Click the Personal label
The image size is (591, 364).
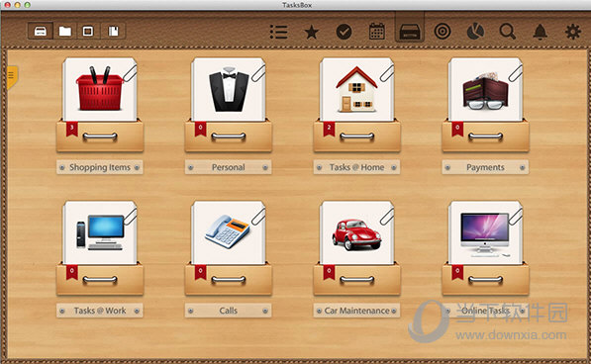tap(229, 167)
